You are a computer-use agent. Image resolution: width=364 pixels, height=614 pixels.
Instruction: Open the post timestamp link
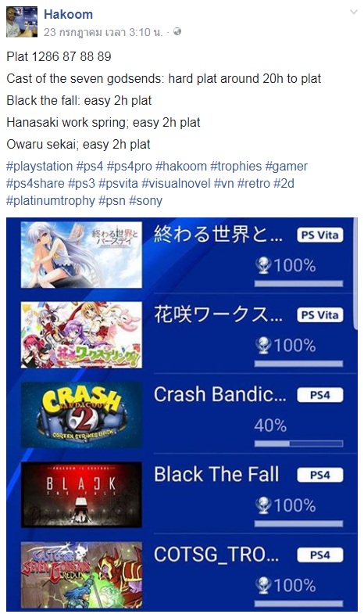pyautogui.click(x=103, y=32)
